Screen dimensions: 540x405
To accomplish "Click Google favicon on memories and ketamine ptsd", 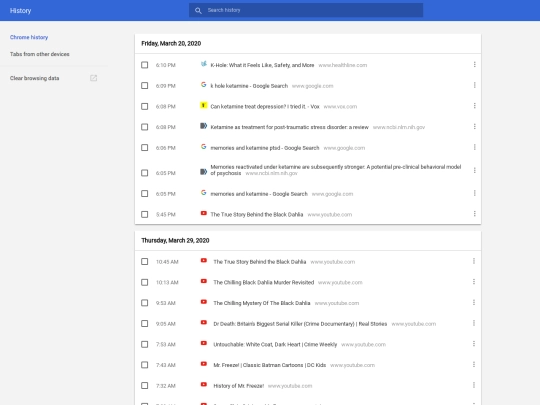I will (204, 147).
